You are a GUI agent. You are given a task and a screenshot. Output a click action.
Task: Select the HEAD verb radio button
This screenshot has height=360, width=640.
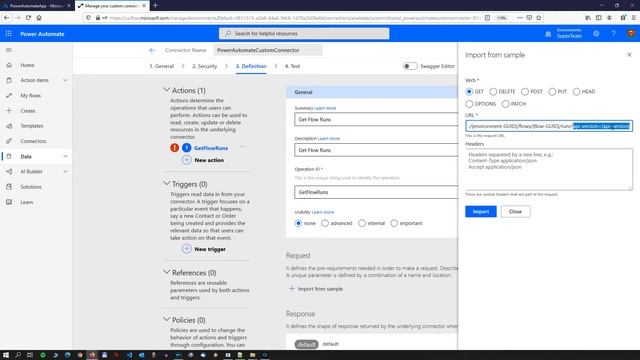tap(576, 91)
